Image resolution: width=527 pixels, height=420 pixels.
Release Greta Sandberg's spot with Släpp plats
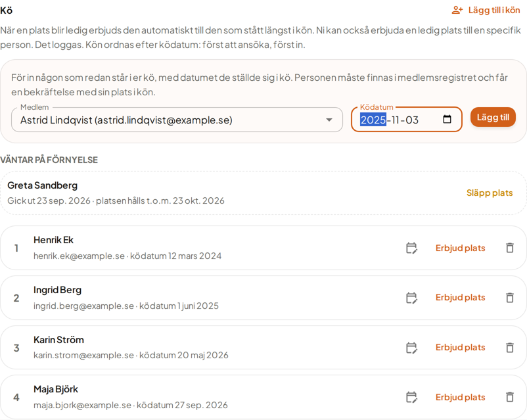click(x=490, y=193)
